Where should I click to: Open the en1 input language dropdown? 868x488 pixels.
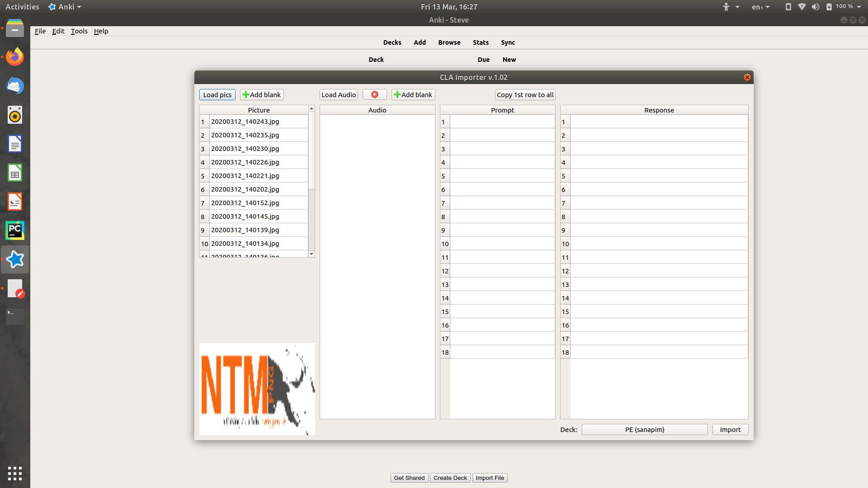760,7
